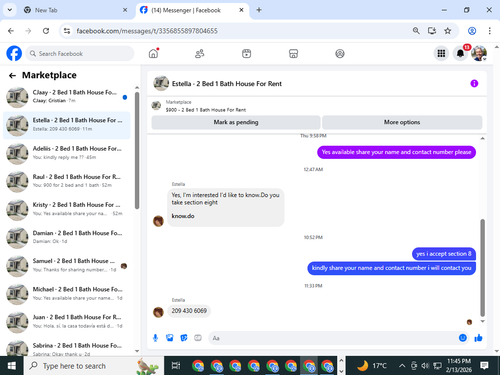500x375 pixels.
Task: View site information icon in address bar
Action: (x=67, y=31)
